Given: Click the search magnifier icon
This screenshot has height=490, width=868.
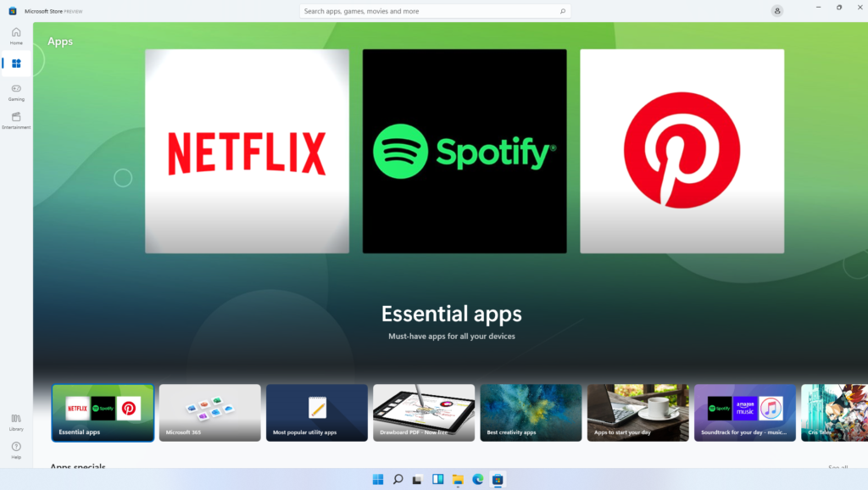Looking at the screenshot, I should [x=563, y=11].
